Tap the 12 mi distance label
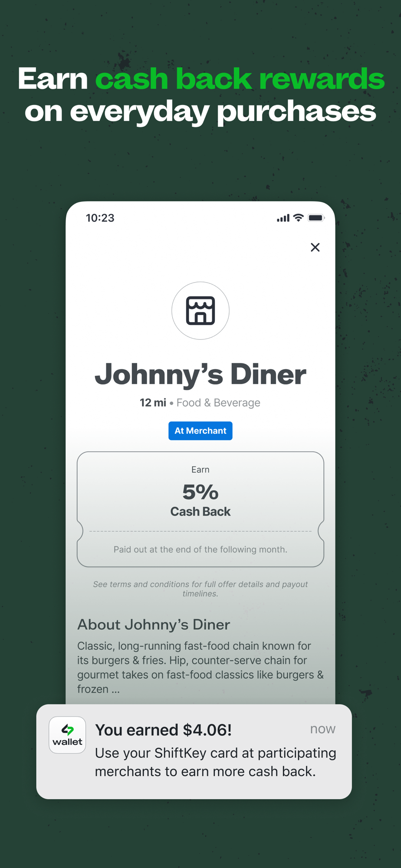Screen dimensions: 401x868 click(x=153, y=403)
